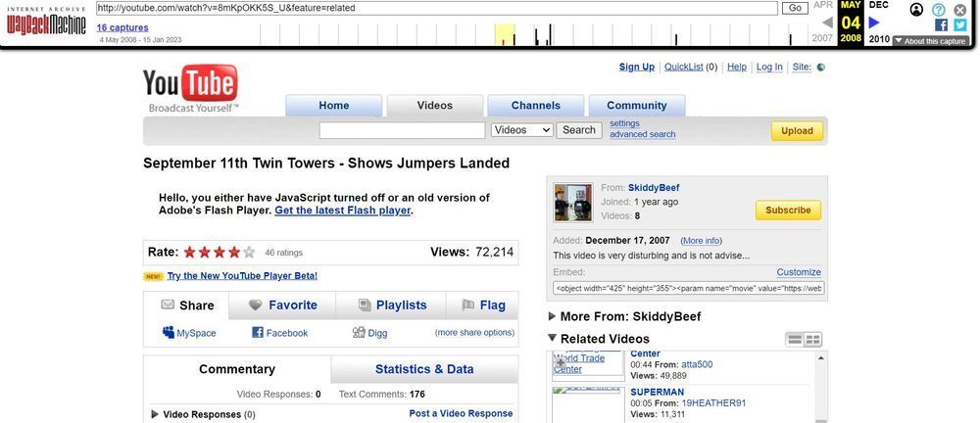Go to next capture using blue arrow
The image size is (980, 423).
click(874, 23)
